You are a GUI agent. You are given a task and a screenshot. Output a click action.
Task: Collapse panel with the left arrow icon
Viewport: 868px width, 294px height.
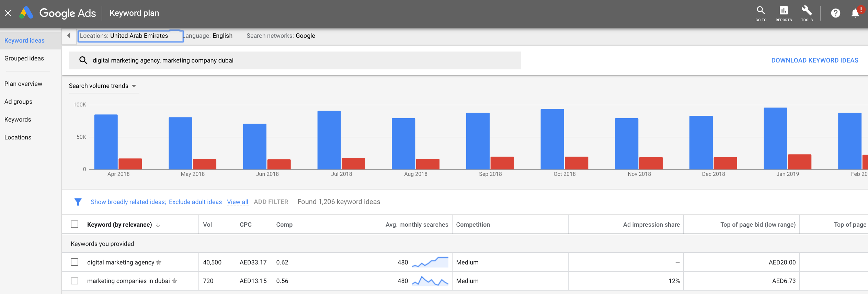click(x=69, y=35)
